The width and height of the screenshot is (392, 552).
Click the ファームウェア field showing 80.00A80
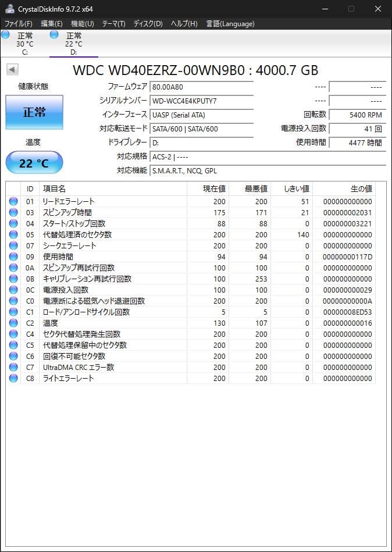202,87
